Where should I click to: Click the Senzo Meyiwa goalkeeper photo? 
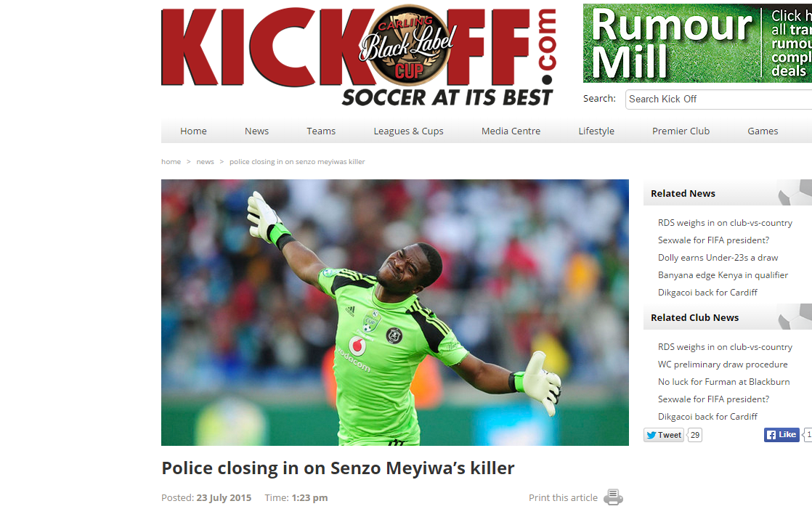pyautogui.click(x=394, y=312)
